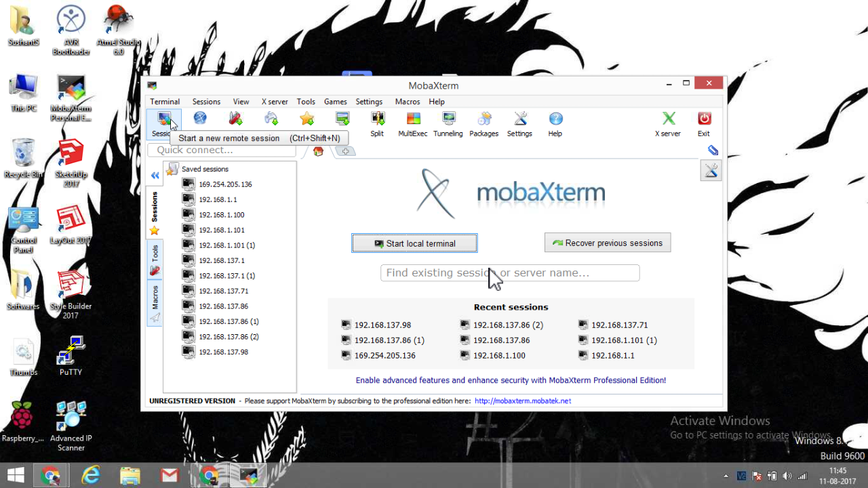The height and width of the screenshot is (488, 868).
Task: Click the Windows Start button
Action: (x=16, y=475)
